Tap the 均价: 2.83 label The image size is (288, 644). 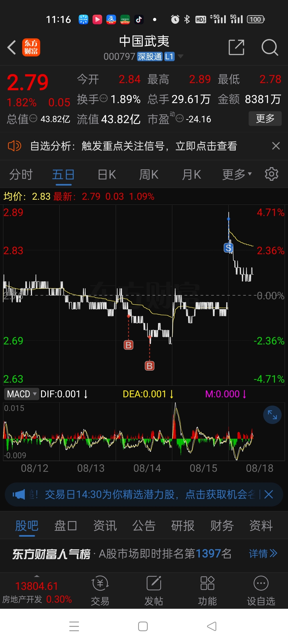pyautogui.click(x=27, y=197)
